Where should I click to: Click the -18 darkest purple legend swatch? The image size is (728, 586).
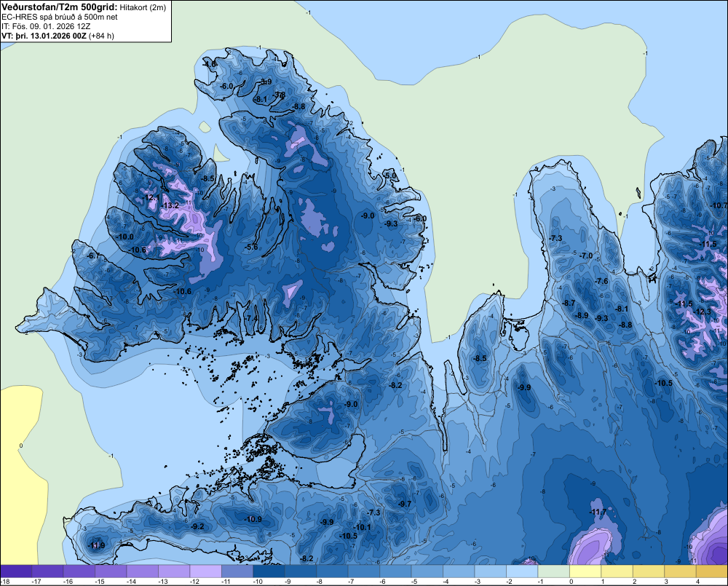pos(16,571)
